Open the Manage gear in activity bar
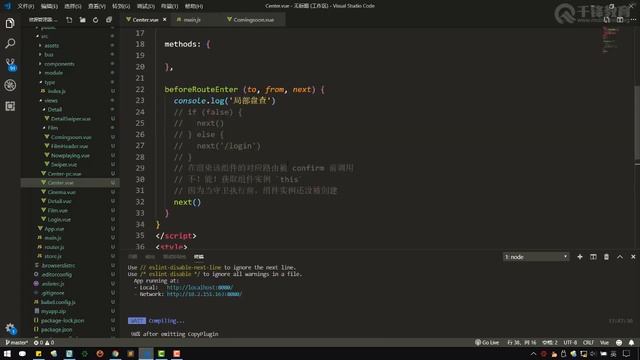Viewport: 640px width, 360px height. [10, 328]
